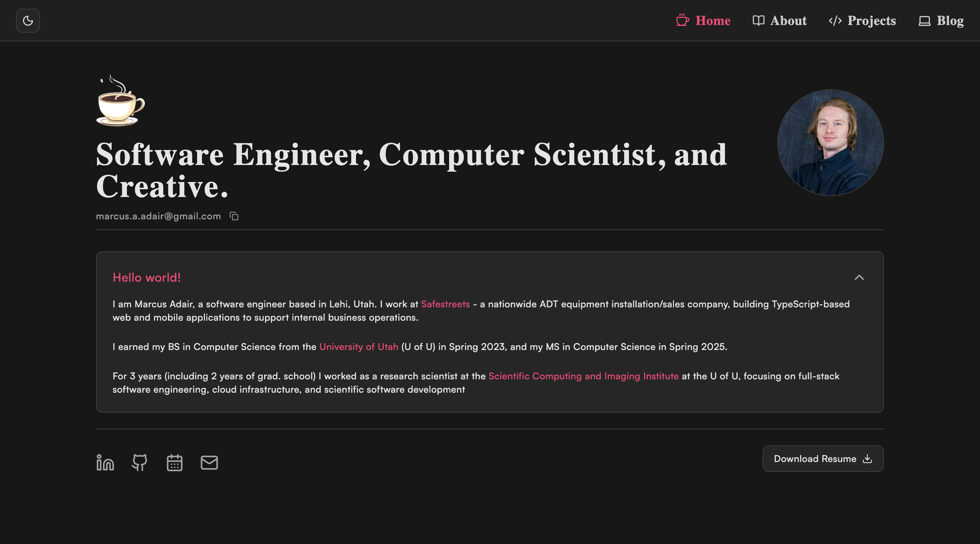
Task: Select the Home nav link
Action: pos(713,21)
